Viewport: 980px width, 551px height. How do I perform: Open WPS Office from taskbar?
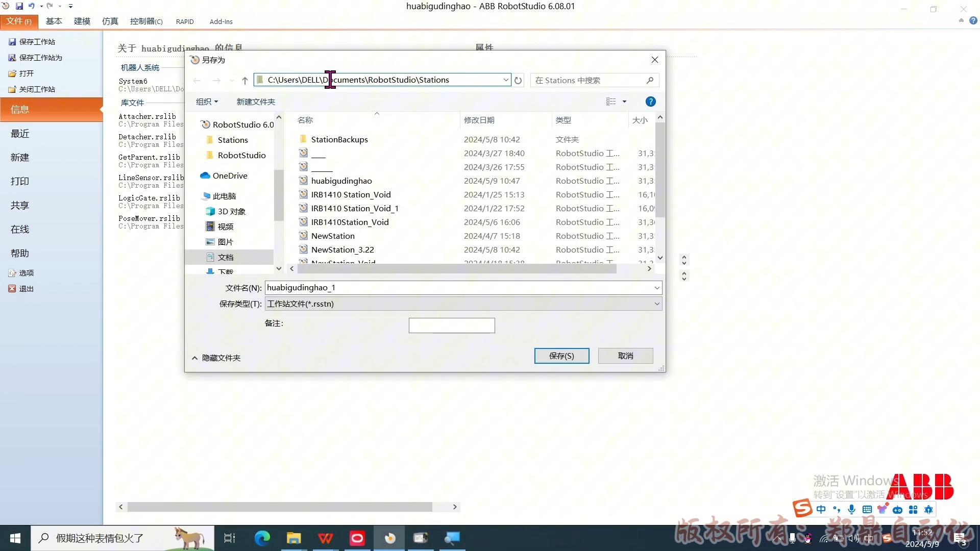coord(326,538)
